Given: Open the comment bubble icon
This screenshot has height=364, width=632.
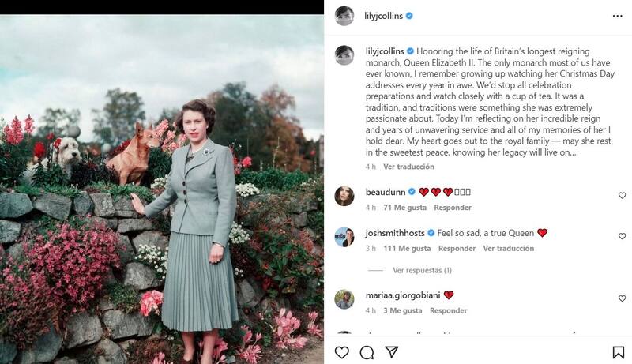Looking at the screenshot, I should click(x=367, y=352).
